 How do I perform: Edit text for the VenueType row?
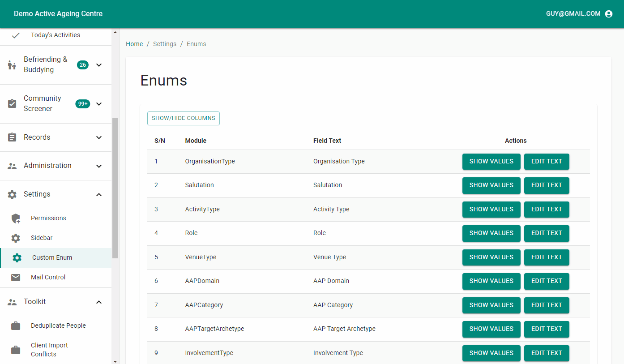[546, 257]
